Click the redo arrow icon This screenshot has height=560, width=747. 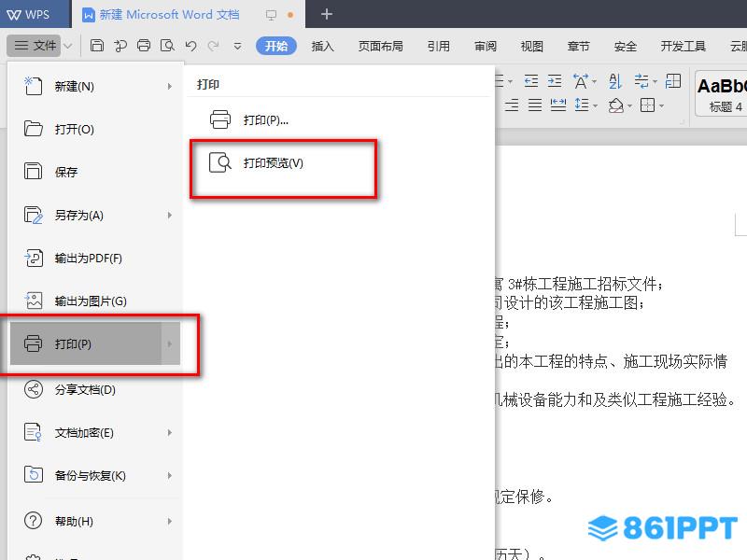coord(214,46)
